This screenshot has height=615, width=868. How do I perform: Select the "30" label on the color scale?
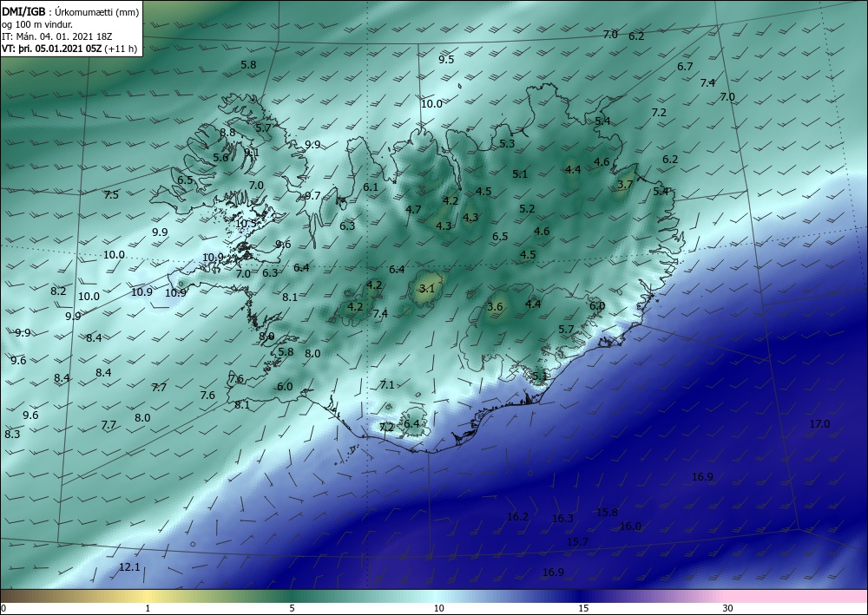tap(728, 608)
